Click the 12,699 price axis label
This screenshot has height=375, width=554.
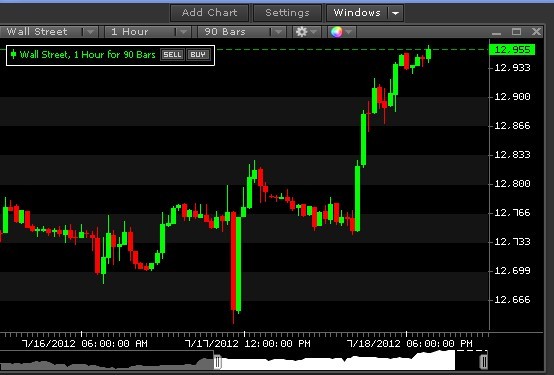pyautogui.click(x=512, y=270)
